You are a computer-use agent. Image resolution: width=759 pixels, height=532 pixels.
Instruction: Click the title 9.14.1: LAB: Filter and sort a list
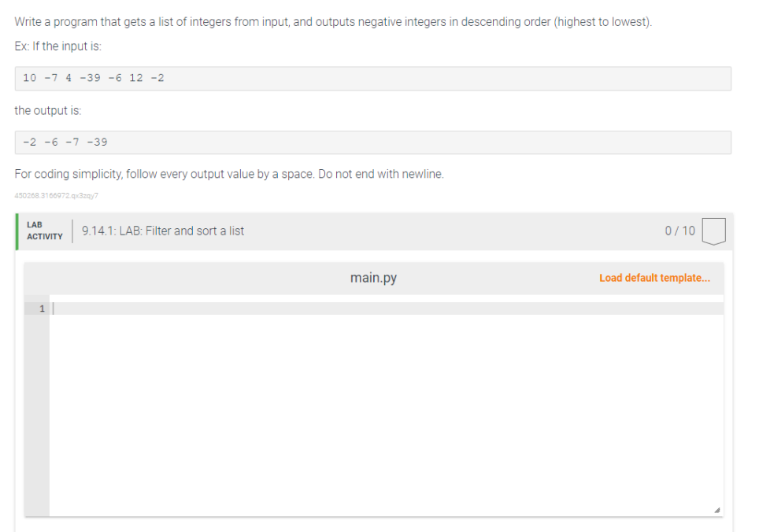point(163,231)
